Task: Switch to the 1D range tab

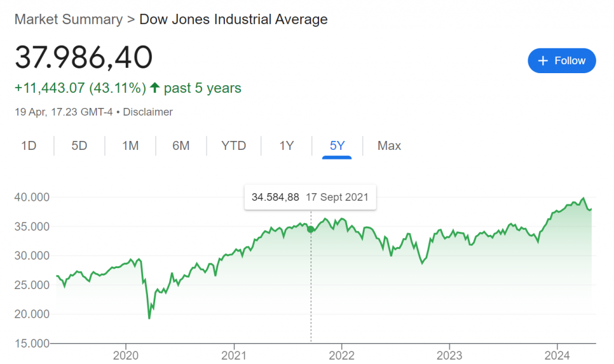Action: click(29, 146)
